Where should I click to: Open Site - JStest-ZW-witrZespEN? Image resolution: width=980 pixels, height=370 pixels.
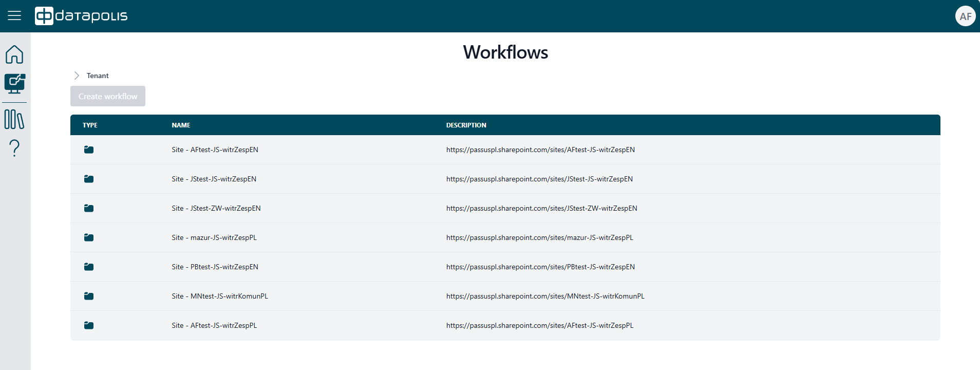point(216,208)
